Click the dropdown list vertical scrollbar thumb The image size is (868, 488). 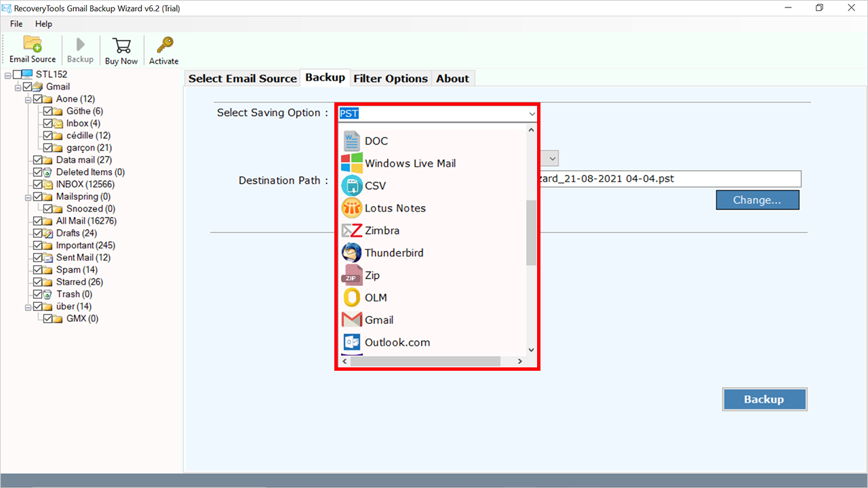click(x=531, y=232)
